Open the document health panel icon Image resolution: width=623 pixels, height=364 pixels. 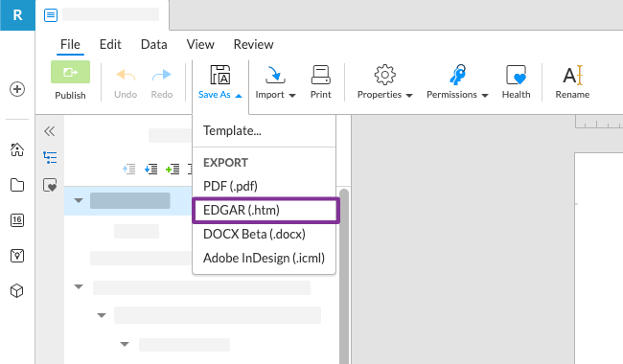pos(50,185)
